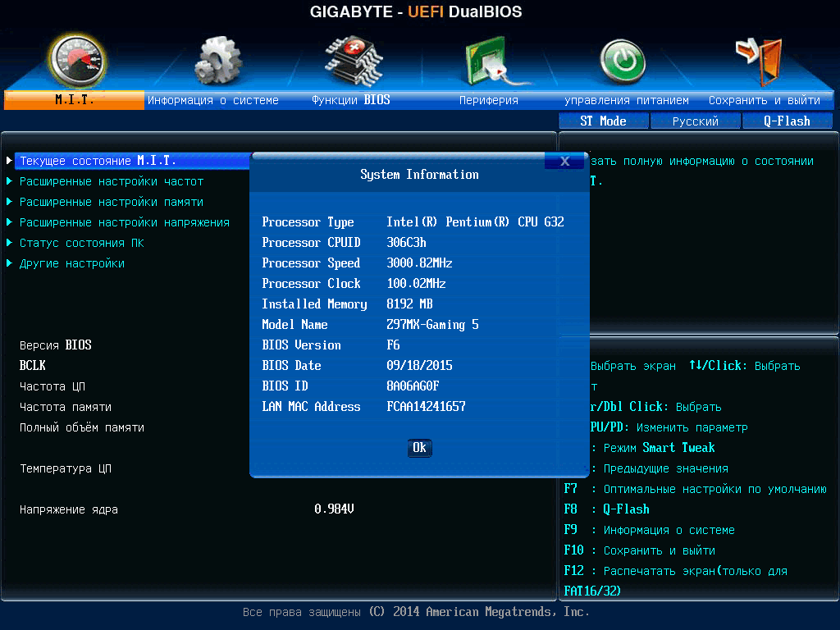Click Частота ЦП label
This screenshot has width=840, height=630.
52,386
